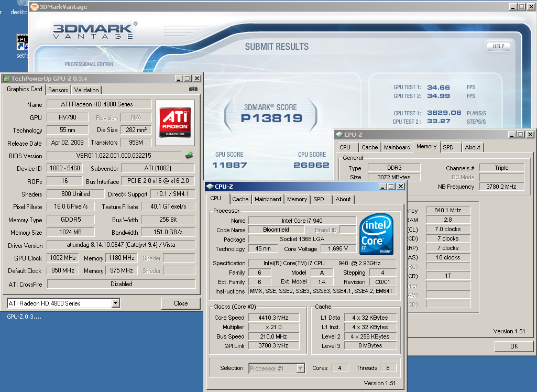This screenshot has height=392, width=537.
Task: Click the Channels Triple field
Action: [501, 168]
